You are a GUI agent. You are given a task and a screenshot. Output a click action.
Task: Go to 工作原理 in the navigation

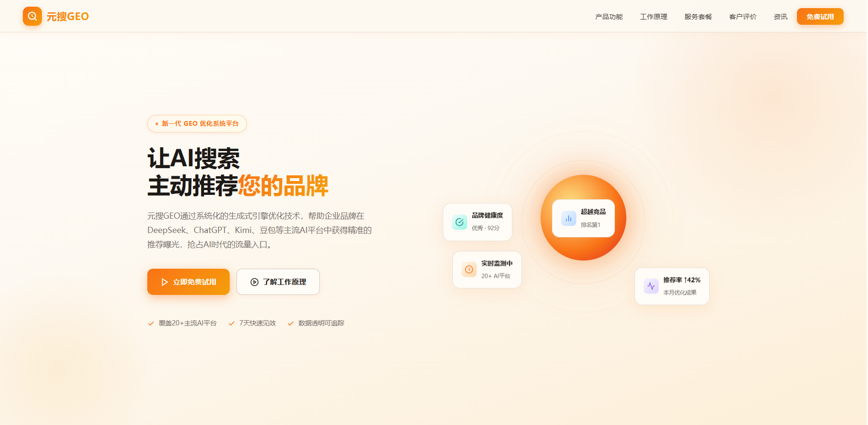coord(654,17)
